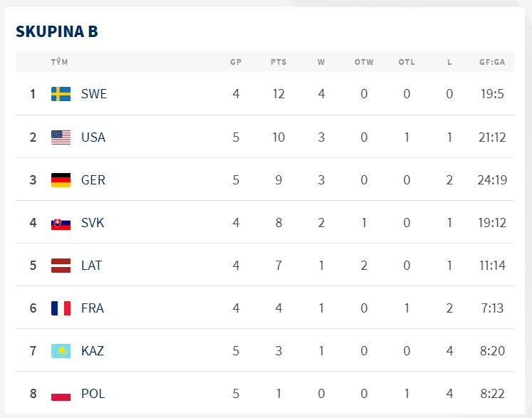Click the OTL column header
This screenshot has width=532, height=418.
(x=407, y=62)
